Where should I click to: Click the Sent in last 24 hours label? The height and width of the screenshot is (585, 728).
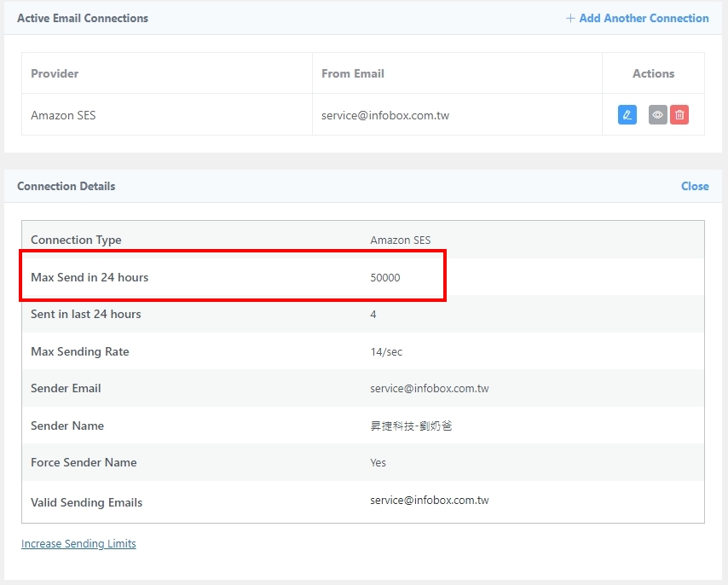86,314
